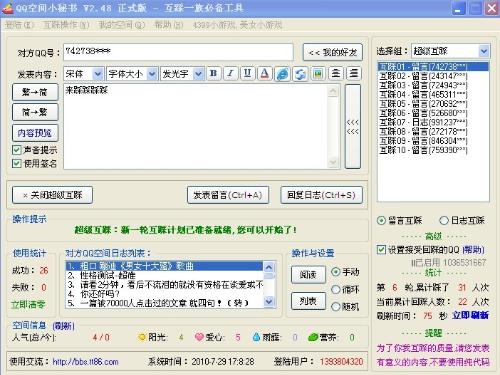Click the 阅读 button
Image resolution: width=500 pixels, height=375 pixels.
click(x=308, y=275)
